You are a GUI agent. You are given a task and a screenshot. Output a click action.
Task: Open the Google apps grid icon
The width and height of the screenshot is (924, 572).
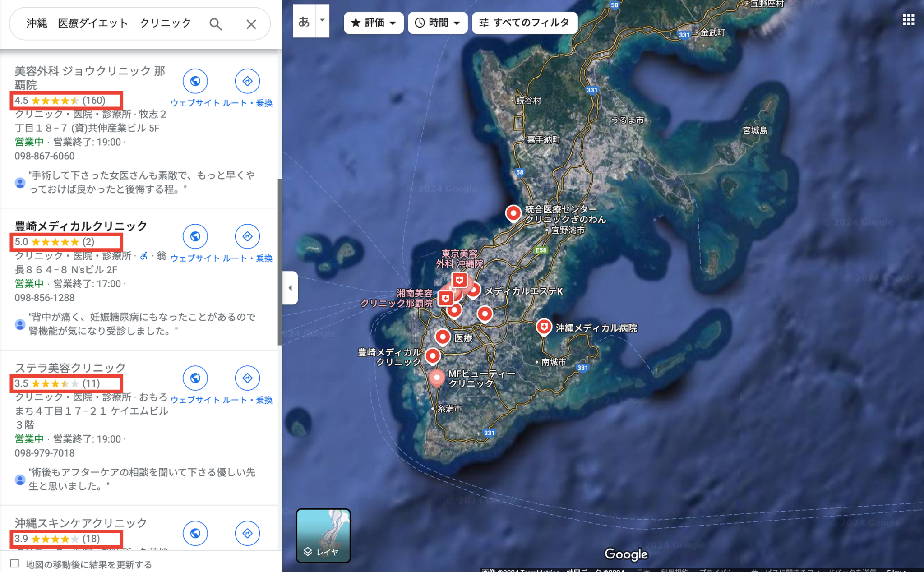[x=908, y=20]
